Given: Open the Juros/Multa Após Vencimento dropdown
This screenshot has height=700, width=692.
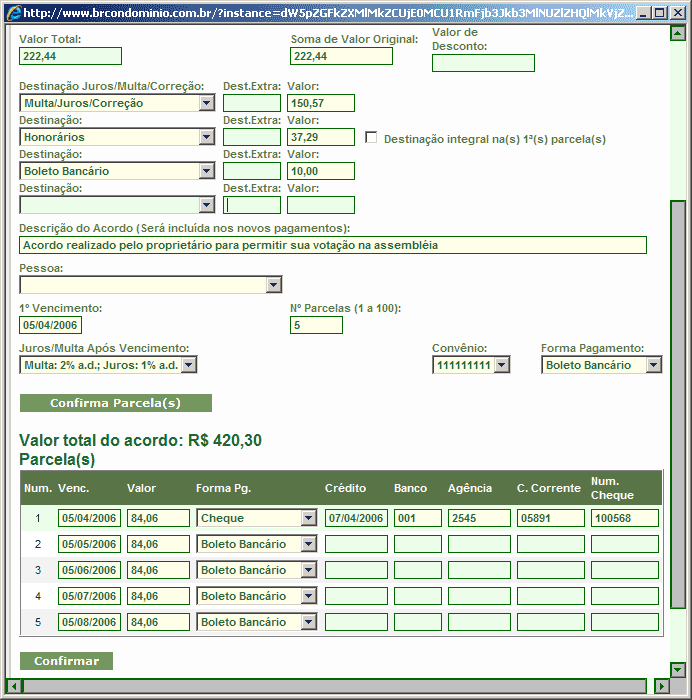Looking at the screenshot, I should tap(189, 365).
